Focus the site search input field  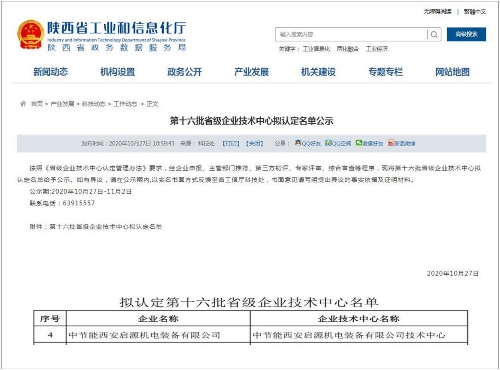(351, 34)
